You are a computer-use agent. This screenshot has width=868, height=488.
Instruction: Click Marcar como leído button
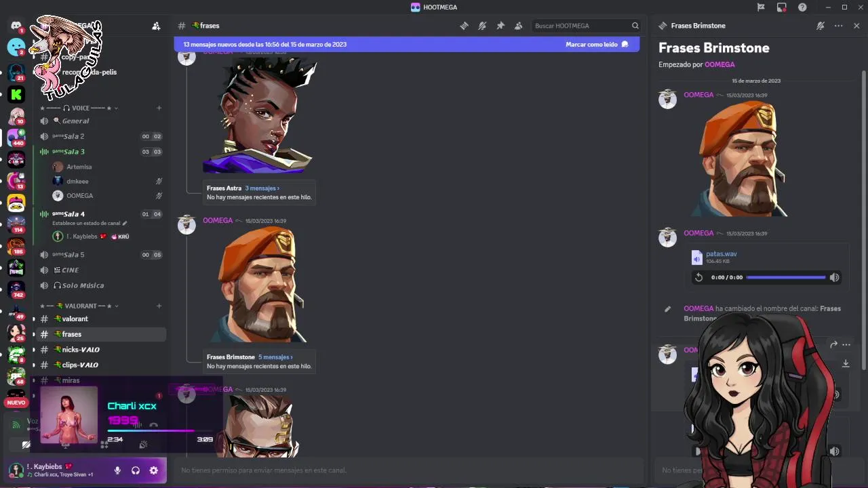(597, 44)
